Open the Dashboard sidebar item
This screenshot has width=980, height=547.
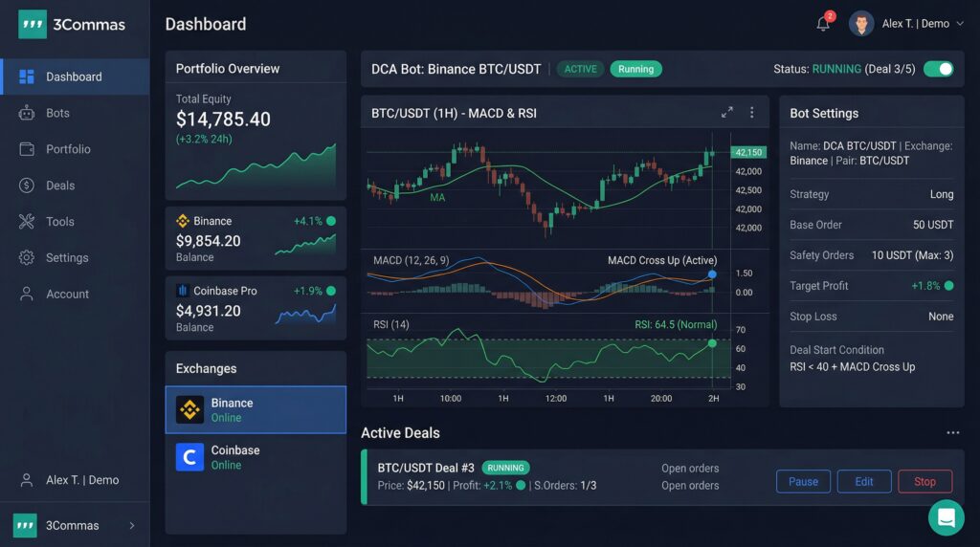tap(75, 77)
